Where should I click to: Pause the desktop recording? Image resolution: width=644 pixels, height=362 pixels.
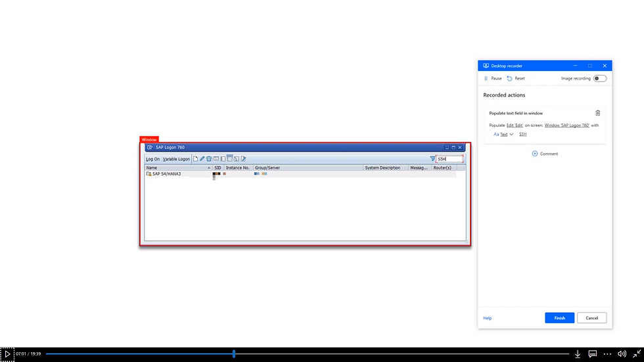[493, 78]
